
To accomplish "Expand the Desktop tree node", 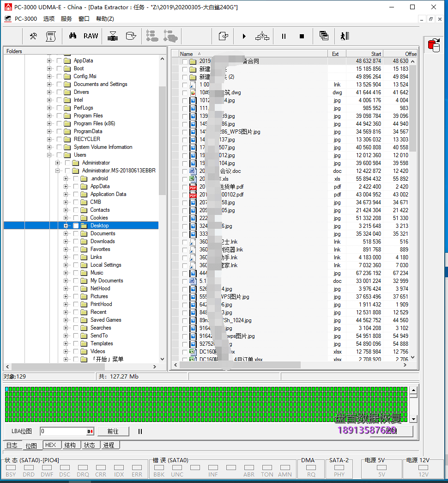I will point(66,226).
